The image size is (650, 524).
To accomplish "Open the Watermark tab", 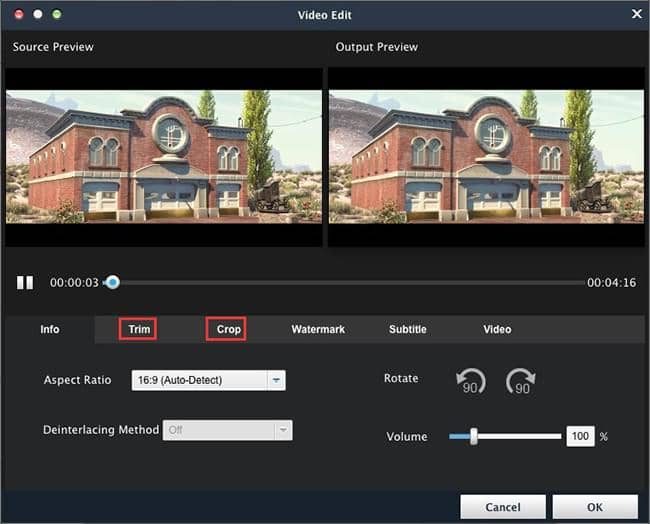I will click(x=318, y=329).
